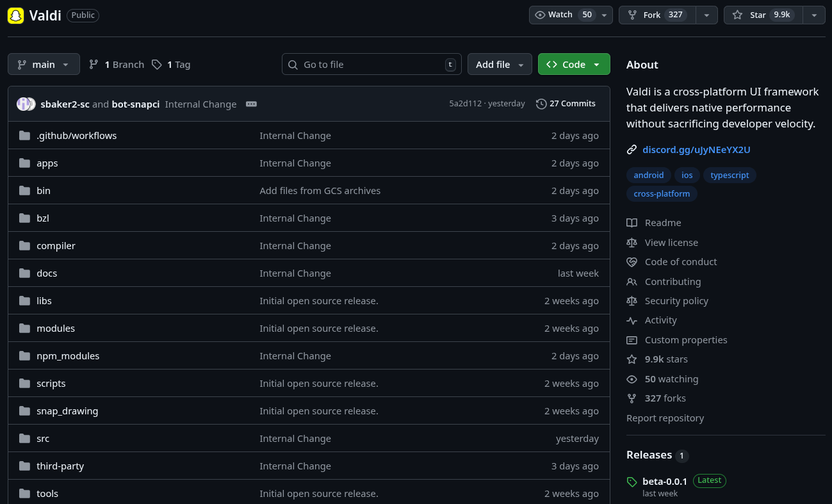Open View license via the scales icon
832x504 pixels.
pyautogui.click(x=632, y=242)
